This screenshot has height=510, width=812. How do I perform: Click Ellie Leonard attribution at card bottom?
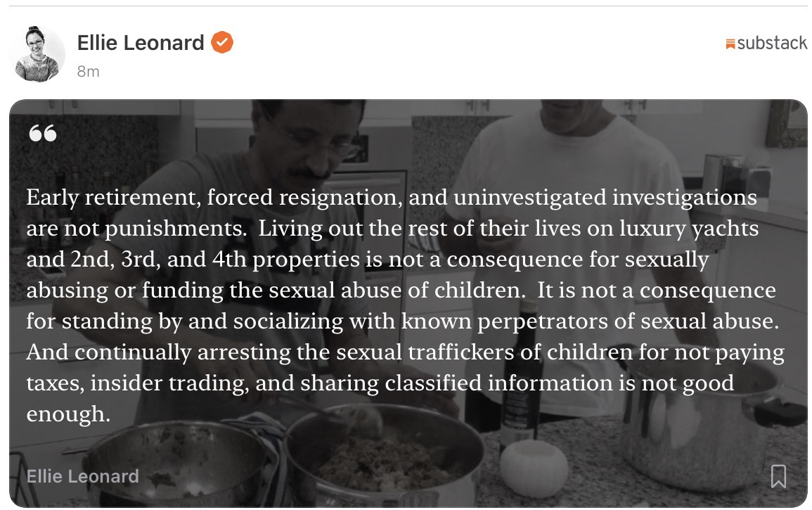pyautogui.click(x=82, y=476)
